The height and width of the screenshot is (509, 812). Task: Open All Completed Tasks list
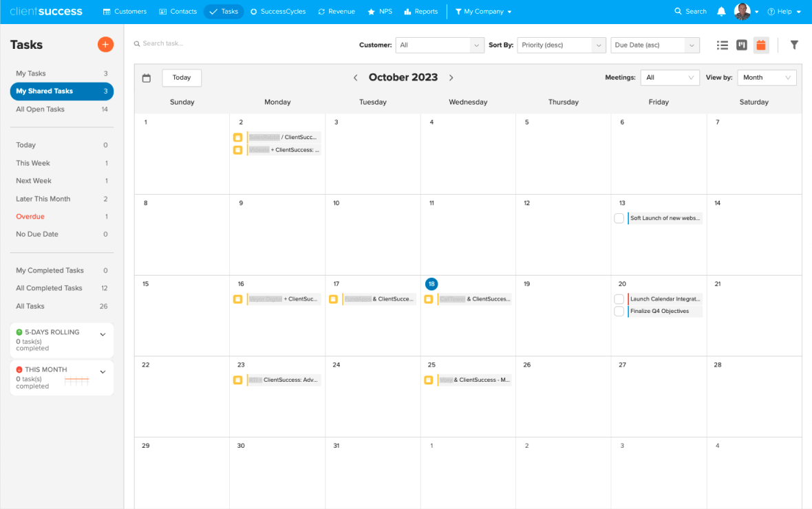point(62,288)
